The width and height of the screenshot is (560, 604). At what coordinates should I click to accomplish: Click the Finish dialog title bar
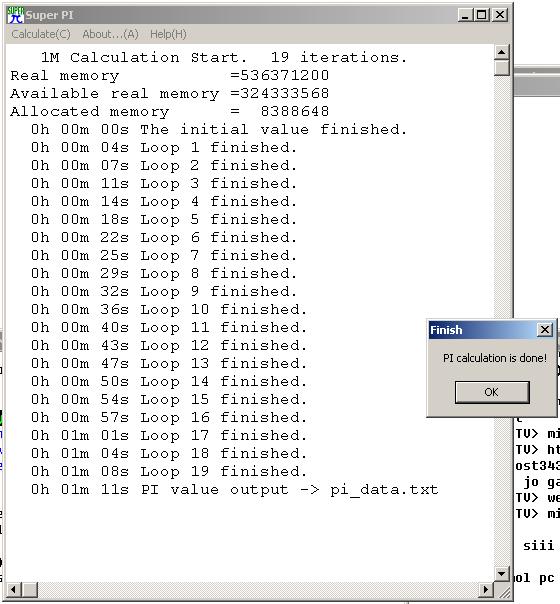(x=483, y=330)
